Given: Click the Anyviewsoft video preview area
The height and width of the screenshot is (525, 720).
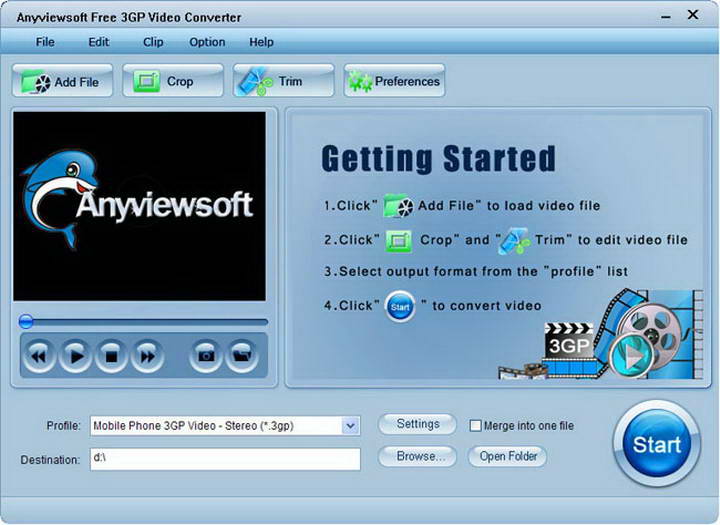Looking at the screenshot, I should (140, 206).
